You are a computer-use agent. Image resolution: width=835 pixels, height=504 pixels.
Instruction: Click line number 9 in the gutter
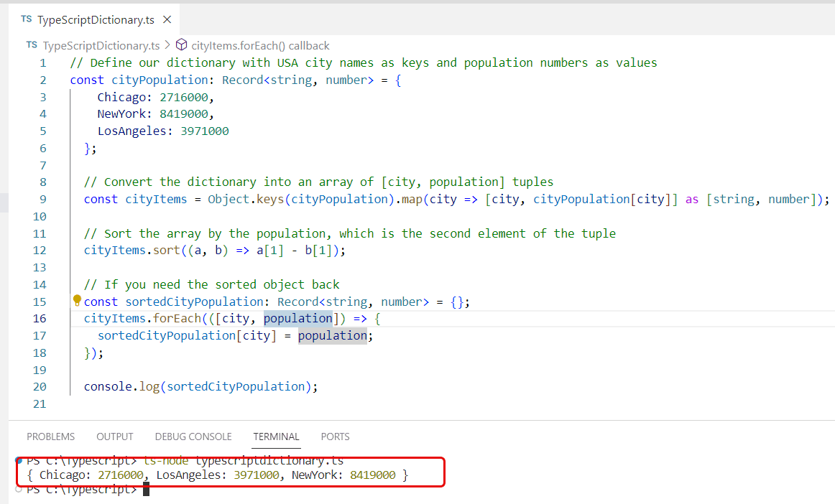[x=43, y=199]
